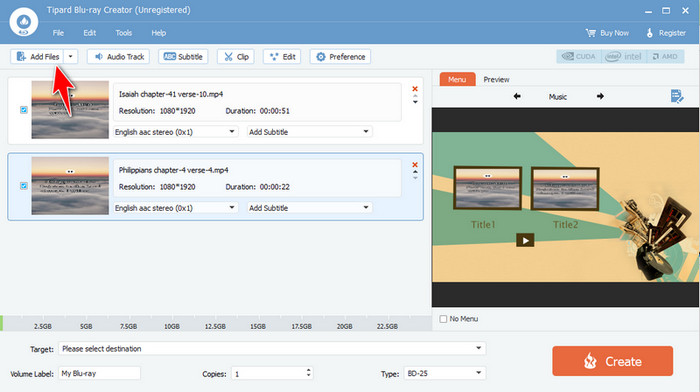Viewport: 700px width, 392px height.
Task: Move Philippians chapter-4 video up
Action: [415, 172]
